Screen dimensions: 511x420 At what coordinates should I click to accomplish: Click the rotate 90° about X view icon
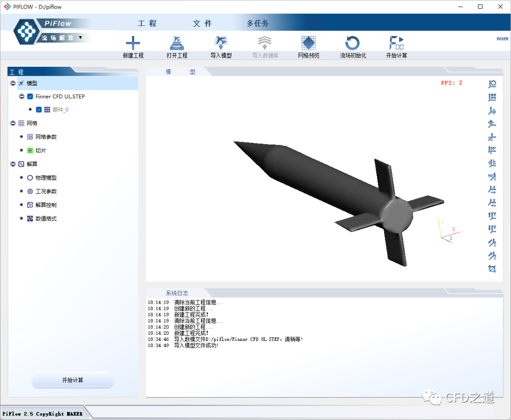pos(492,150)
